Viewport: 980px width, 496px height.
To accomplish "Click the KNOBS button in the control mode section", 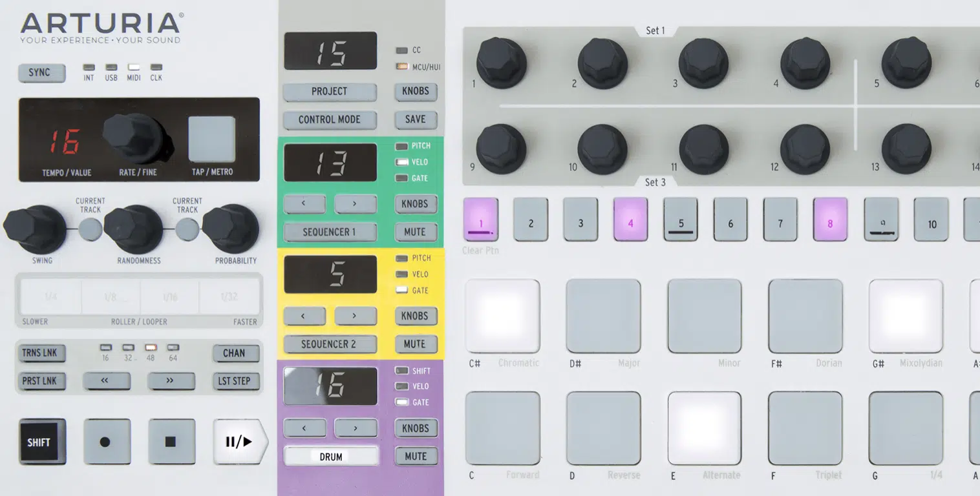I will tap(416, 92).
